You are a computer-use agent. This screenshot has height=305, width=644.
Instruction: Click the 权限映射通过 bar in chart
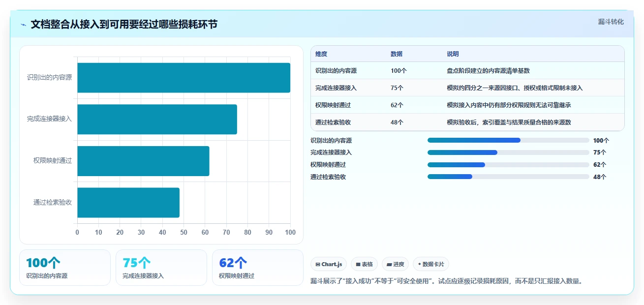143,161
